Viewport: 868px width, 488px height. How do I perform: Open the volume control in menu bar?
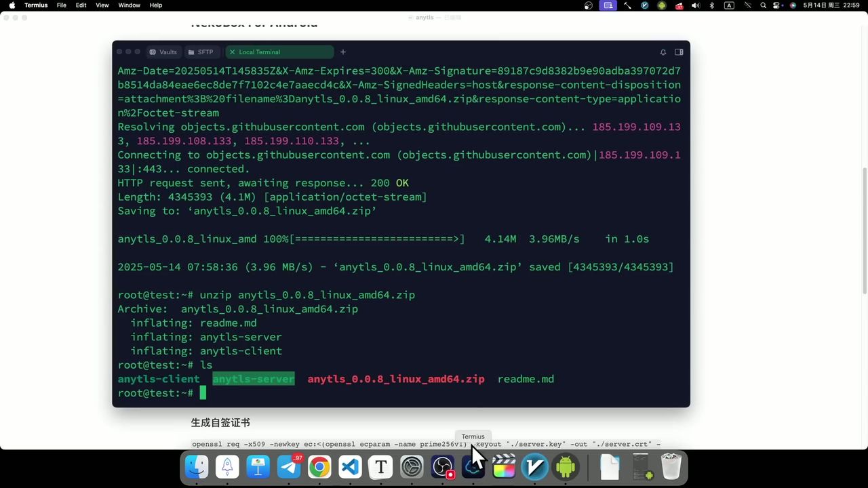pyautogui.click(x=696, y=5)
